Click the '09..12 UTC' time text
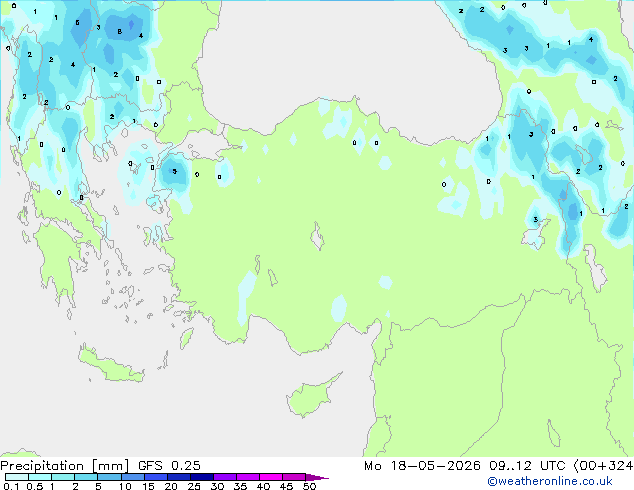Image resolution: width=634 pixels, height=490 pixels. click(527, 466)
